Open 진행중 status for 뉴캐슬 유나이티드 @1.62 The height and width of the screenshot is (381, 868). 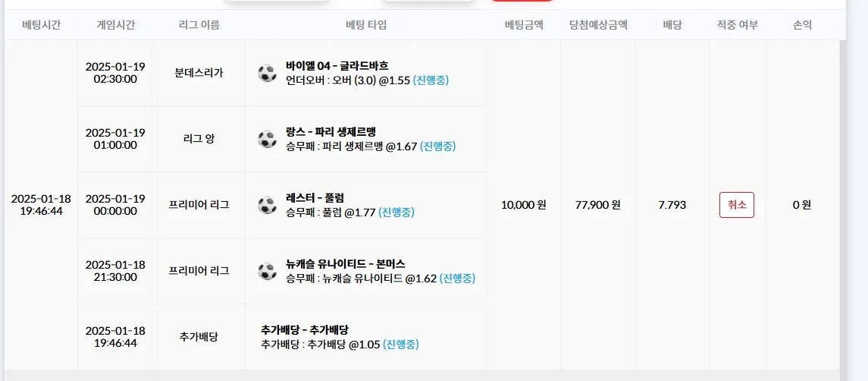coord(457,279)
